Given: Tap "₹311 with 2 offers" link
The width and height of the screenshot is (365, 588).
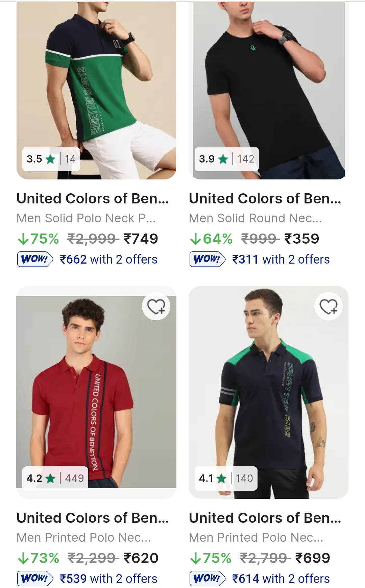Looking at the screenshot, I should [281, 259].
